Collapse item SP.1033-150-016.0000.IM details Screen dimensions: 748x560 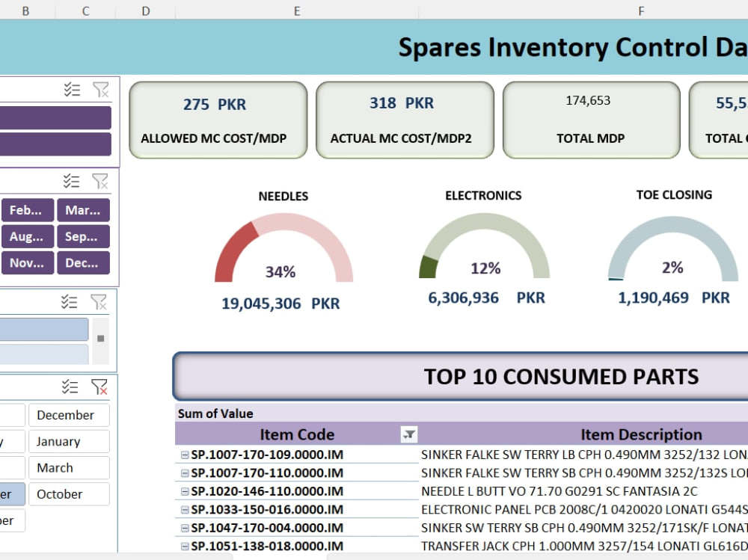pyautogui.click(x=185, y=509)
